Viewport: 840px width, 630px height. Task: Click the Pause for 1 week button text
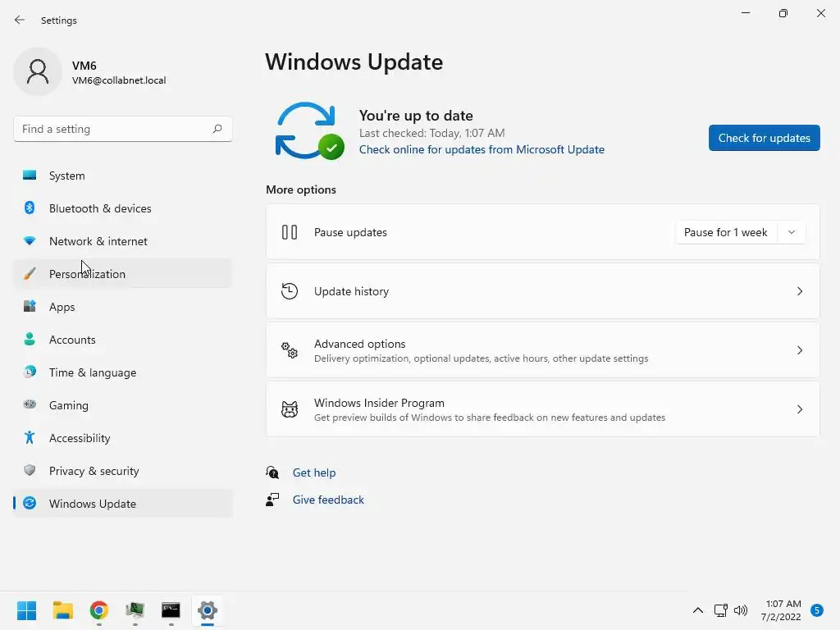click(x=725, y=232)
